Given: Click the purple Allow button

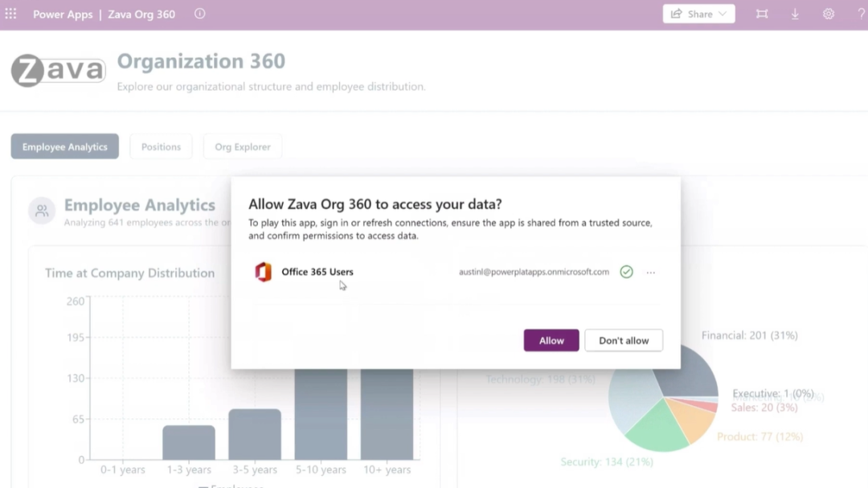Looking at the screenshot, I should point(551,341).
